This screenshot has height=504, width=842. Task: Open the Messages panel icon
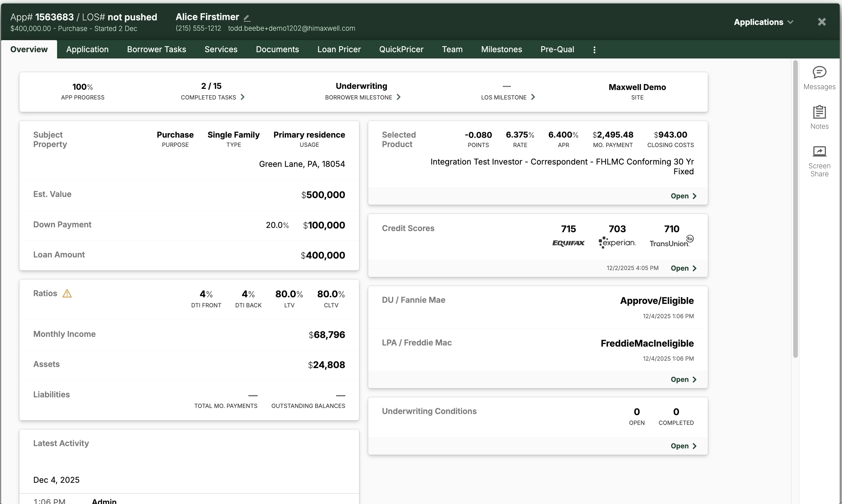coord(819,72)
